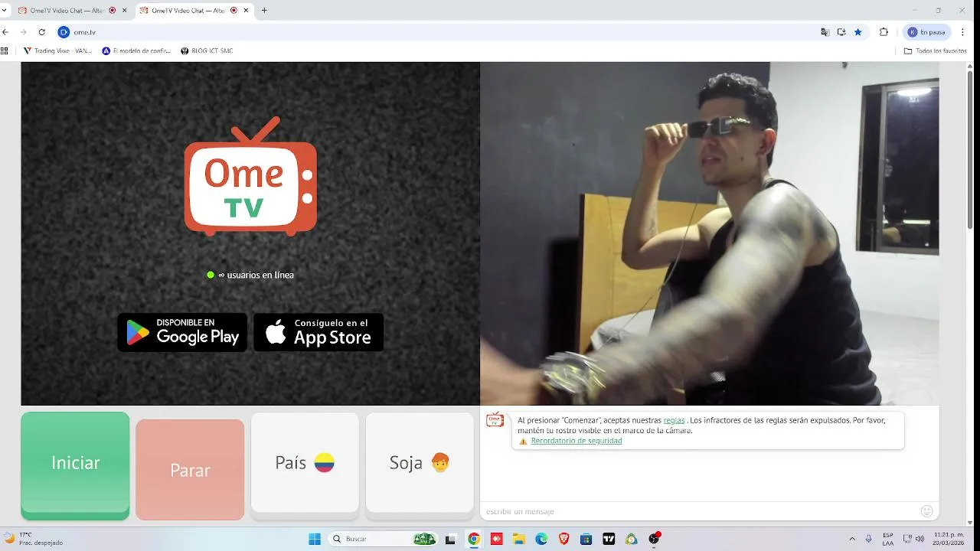Image resolution: width=980 pixels, height=551 pixels.
Task: Open network and volume quick settings
Action: (914, 539)
